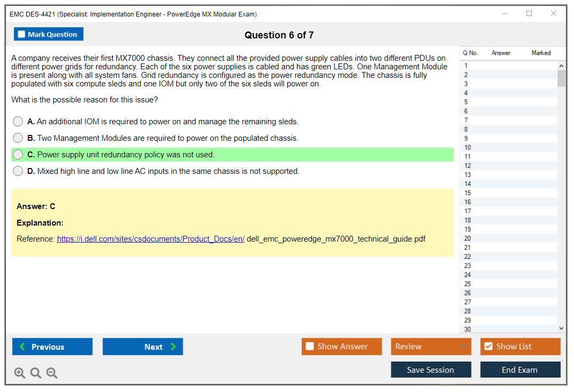Pick answer D about mixed AC inputs

18,171
